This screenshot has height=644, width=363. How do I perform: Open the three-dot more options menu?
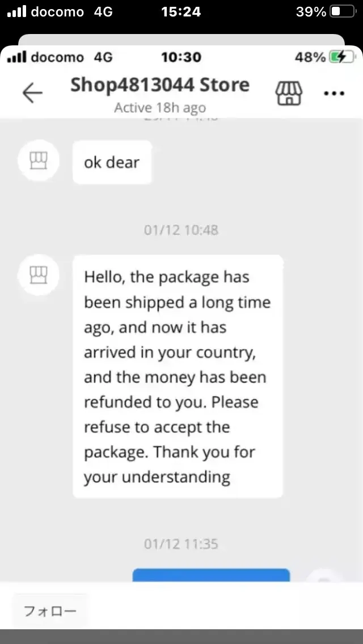[x=334, y=93]
